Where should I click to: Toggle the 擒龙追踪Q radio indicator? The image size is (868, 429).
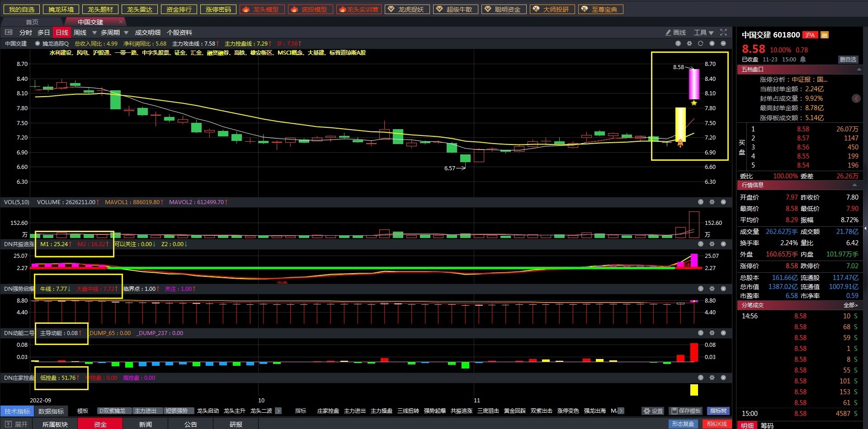38,44
